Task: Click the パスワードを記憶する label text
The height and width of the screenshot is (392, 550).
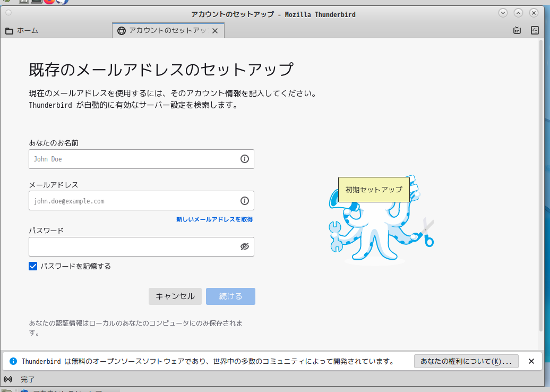Action: pyautogui.click(x=76, y=266)
